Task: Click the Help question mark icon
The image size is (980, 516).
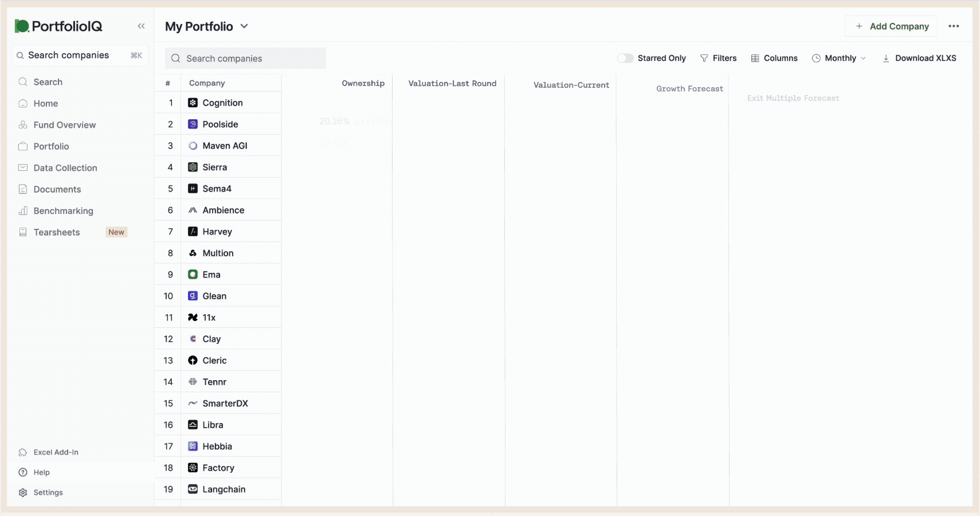Action: pyautogui.click(x=23, y=472)
